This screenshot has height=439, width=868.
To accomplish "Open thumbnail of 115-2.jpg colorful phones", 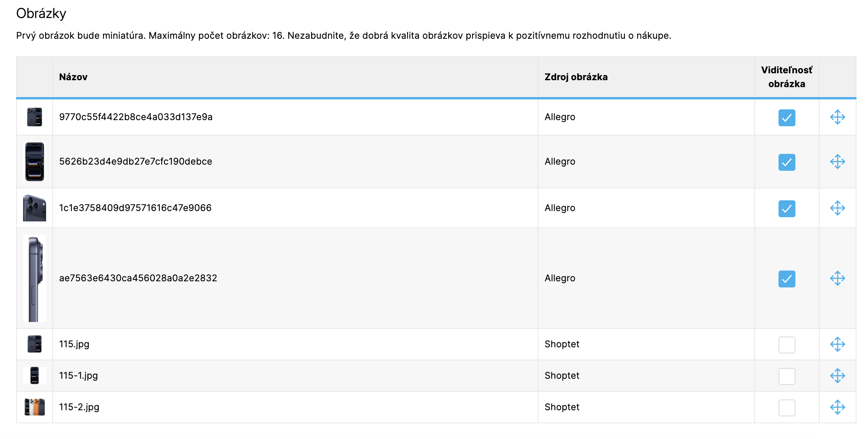I will [35, 407].
